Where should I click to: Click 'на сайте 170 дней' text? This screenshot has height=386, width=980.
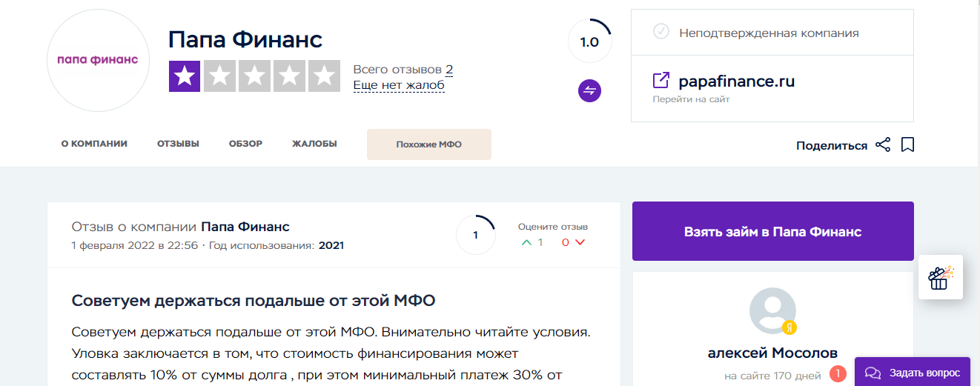(x=772, y=376)
